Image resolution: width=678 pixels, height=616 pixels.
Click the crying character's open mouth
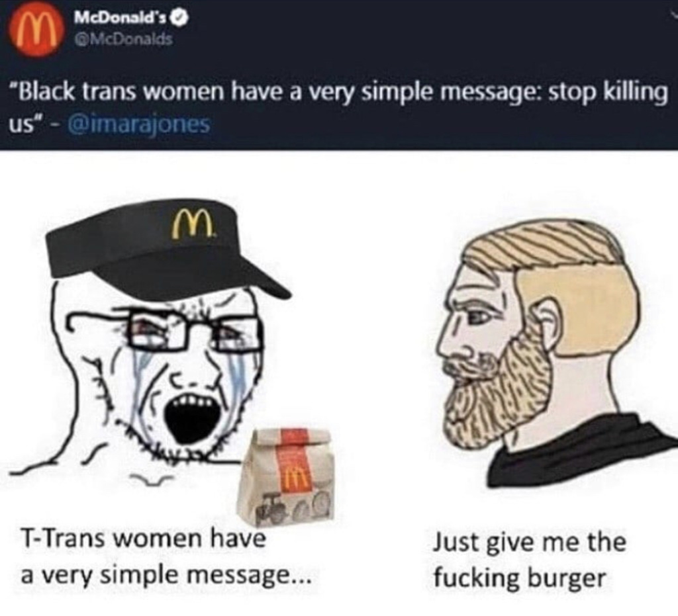pos(193,415)
